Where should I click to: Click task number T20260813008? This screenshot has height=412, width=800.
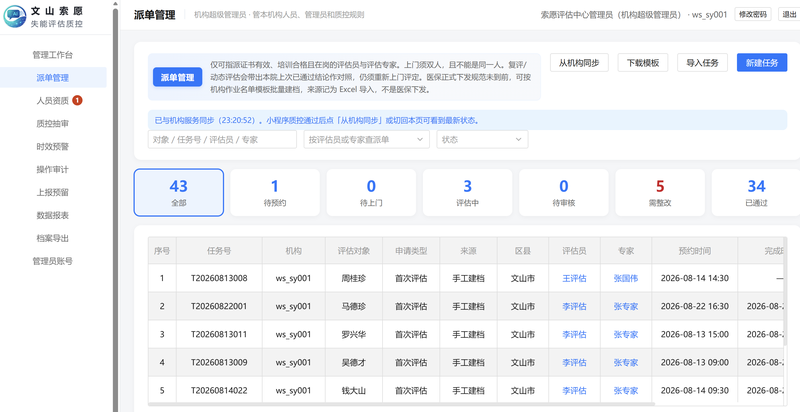(219, 278)
